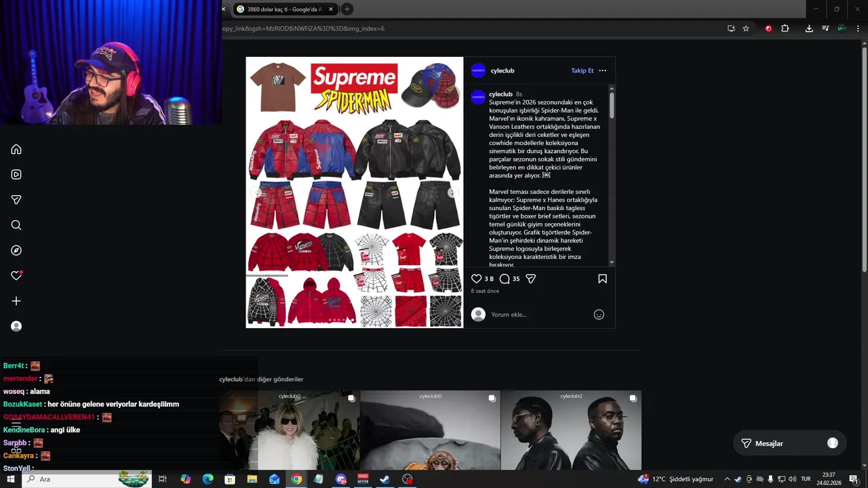Open File Explorer from taskbar

coord(252,479)
